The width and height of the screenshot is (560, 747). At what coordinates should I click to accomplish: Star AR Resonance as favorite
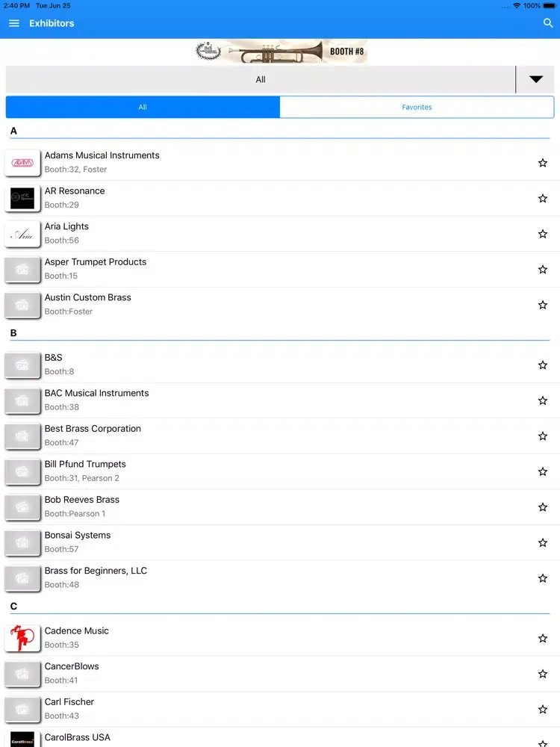pos(543,199)
